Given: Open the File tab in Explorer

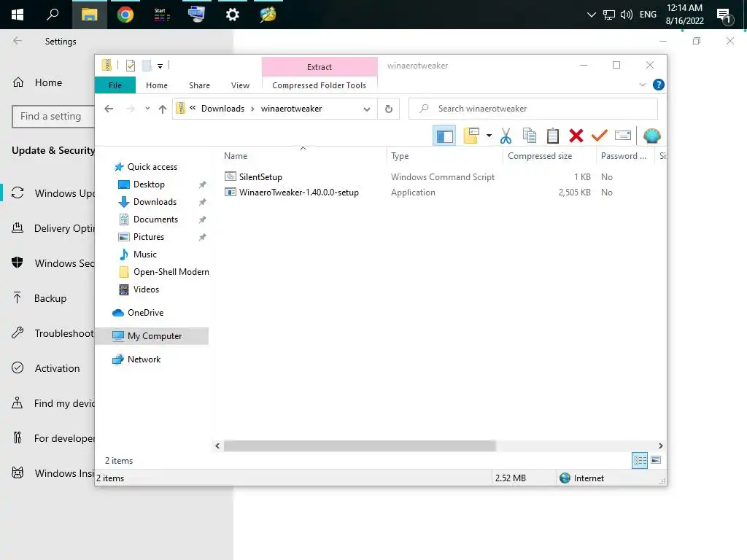Looking at the screenshot, I should 115,85.
